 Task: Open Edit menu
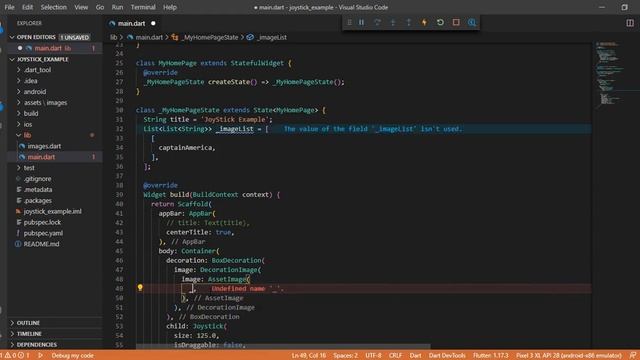(27, 7)
